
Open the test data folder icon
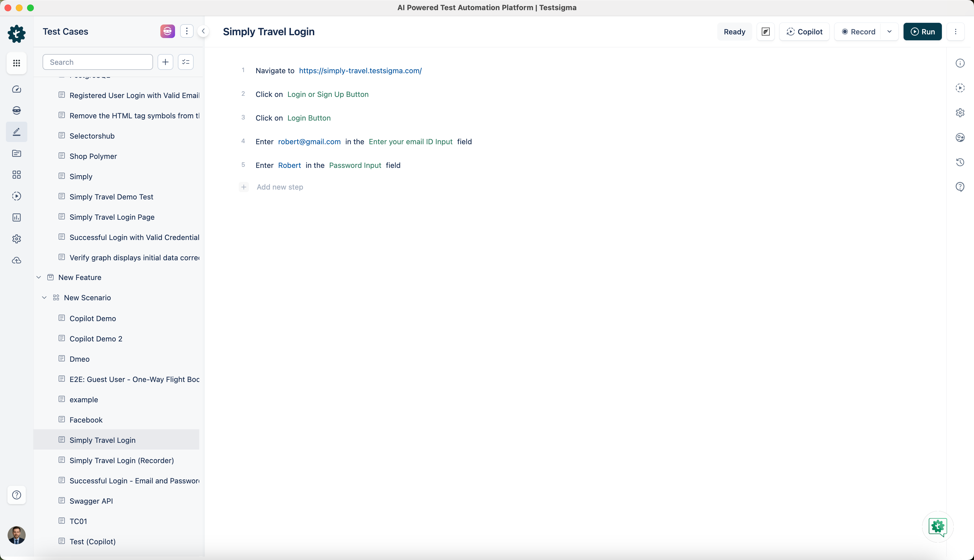click(17, 154)
